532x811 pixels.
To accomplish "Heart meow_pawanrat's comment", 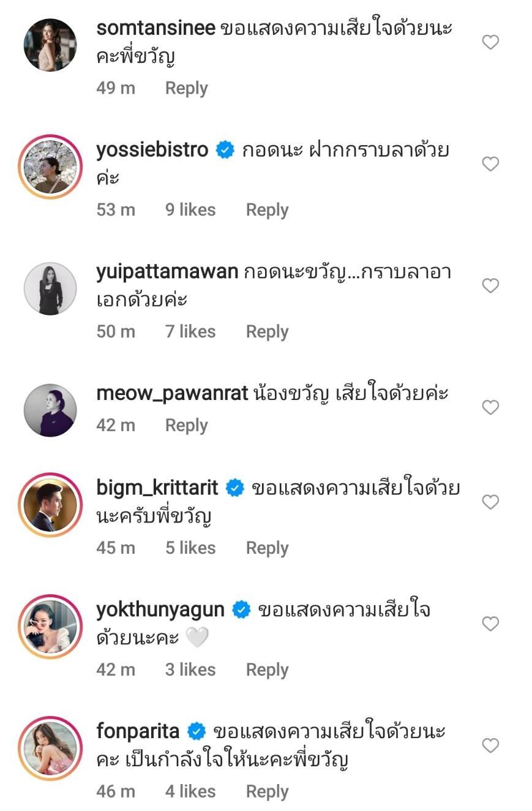I will pos(490,407).
